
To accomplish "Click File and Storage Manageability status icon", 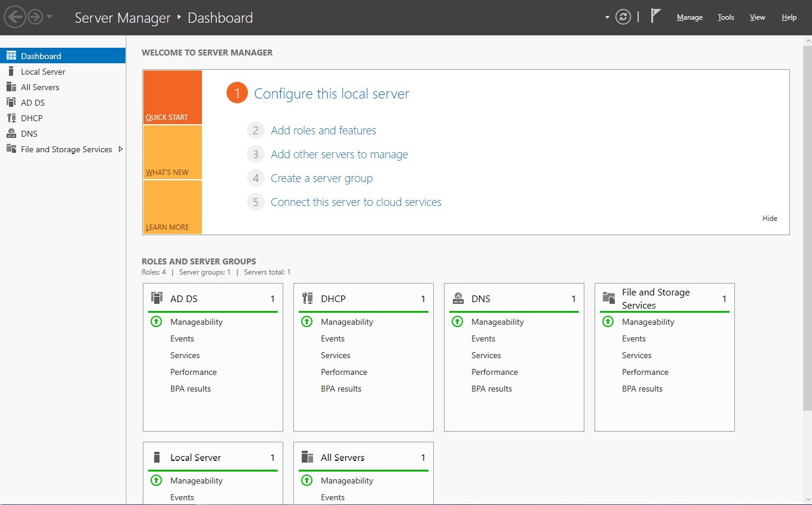I will pyautogui.click(x=608, y=322).
